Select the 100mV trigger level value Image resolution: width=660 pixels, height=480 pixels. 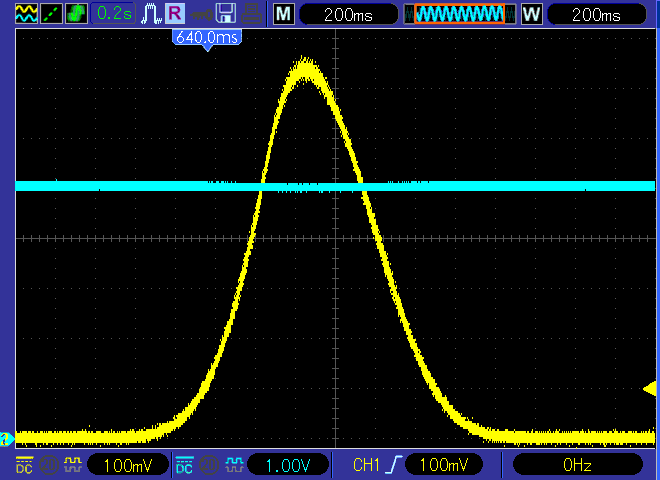[x=444, y=465]
